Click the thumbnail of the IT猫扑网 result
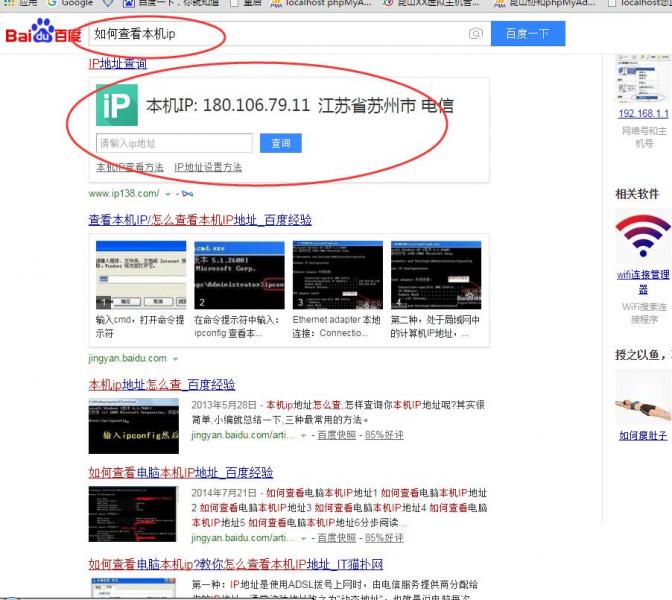This screenshot has width=672, height=600. tap(134, 588)
